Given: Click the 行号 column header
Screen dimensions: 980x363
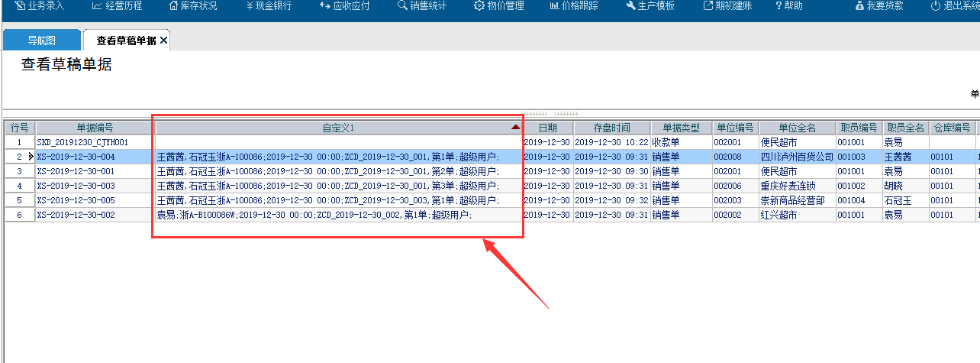Looking at the screenshot, I should pos(19,128).
